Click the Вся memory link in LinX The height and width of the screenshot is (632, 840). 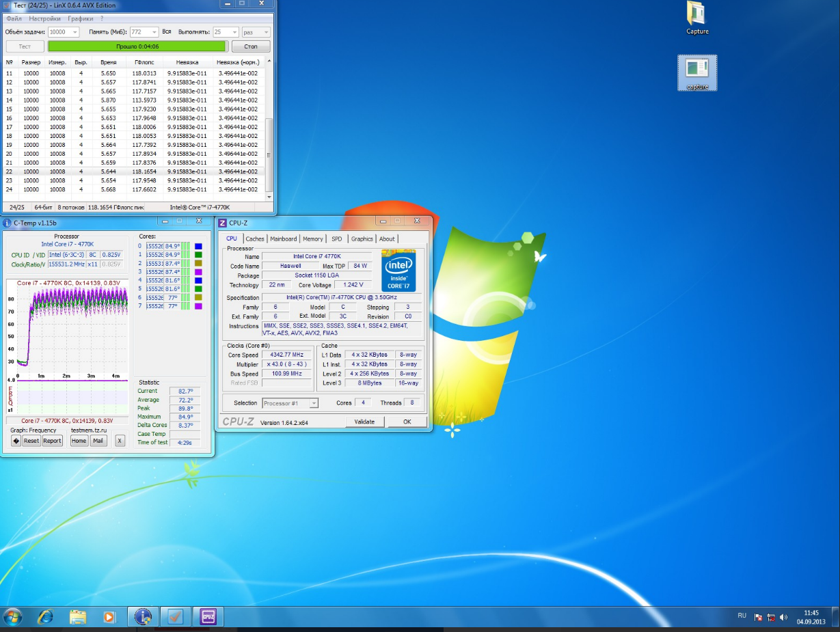[x=167, y=32]
